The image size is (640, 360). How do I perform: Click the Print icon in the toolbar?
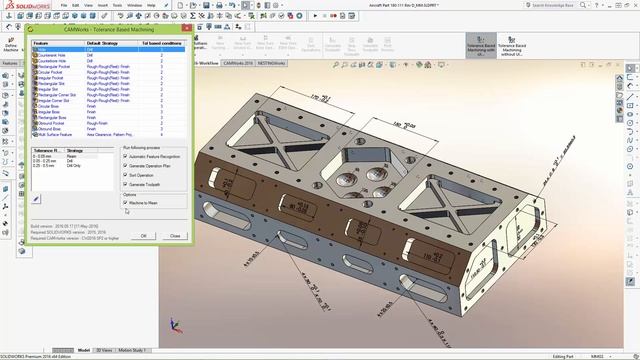point(219,5)
